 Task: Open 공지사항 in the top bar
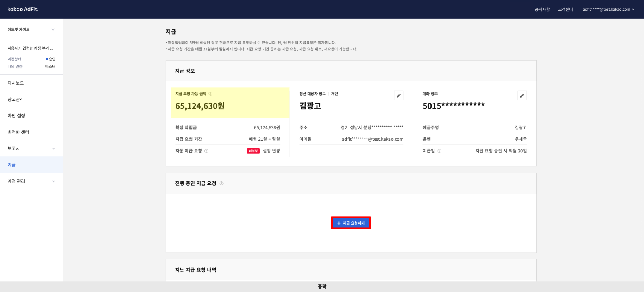coord(542,10)
